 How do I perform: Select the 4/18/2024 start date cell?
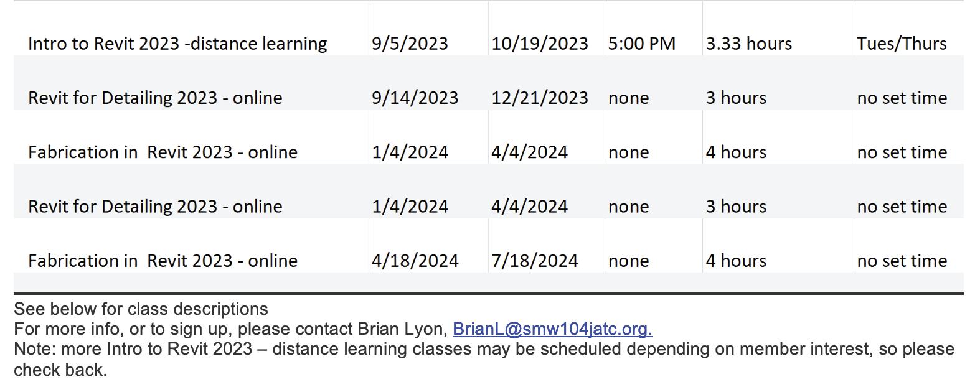point(415,261)
